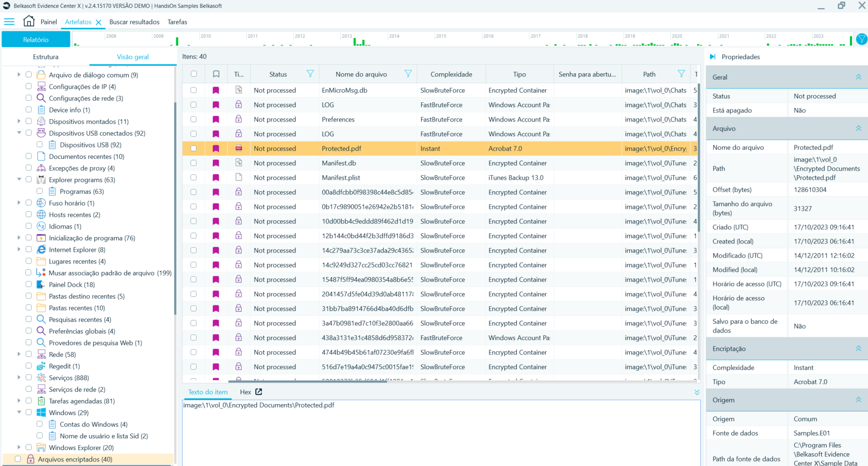Check the Contas do Windows (4) checkbox
This screenshot has width=868, height=466.
[x=40, y=424]
